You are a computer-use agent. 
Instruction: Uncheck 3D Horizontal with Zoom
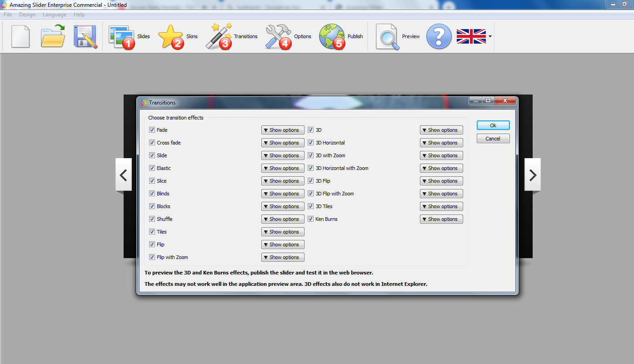pos(311,168)
